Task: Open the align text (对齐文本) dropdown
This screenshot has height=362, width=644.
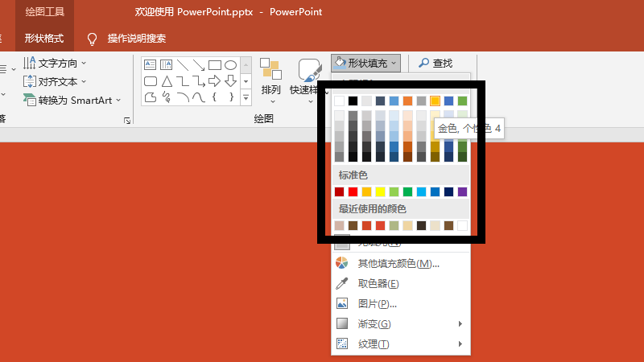Action: click(x=56, y=81)
